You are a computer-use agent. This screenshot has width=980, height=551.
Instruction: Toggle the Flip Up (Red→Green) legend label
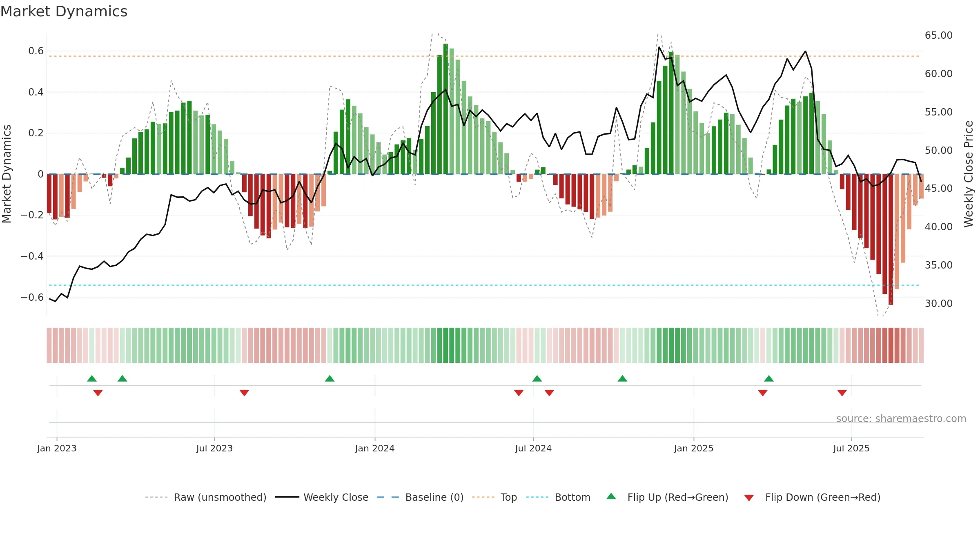tap(678, 497)
